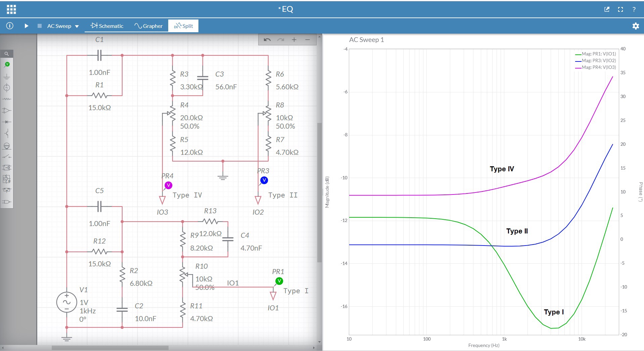Undo the last schematic change
Screen dimensions: 644x351
(x=267, y=40)
